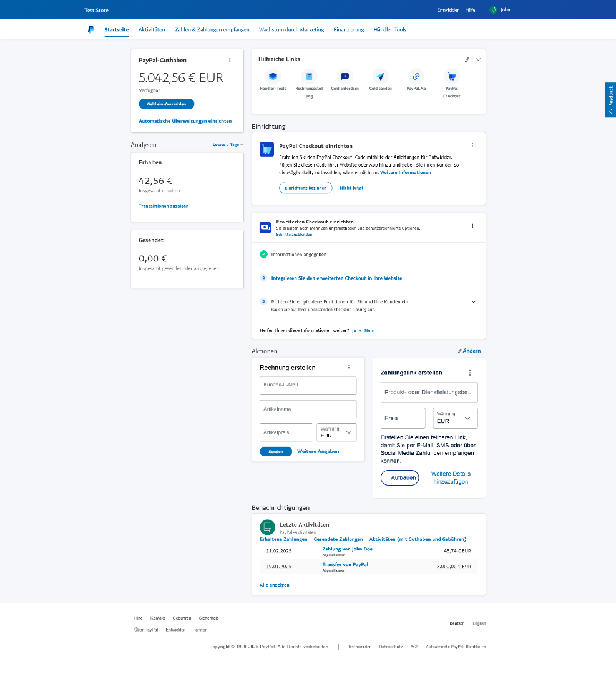Open PayPal Checkout einrichten three-dot menu

472,145
